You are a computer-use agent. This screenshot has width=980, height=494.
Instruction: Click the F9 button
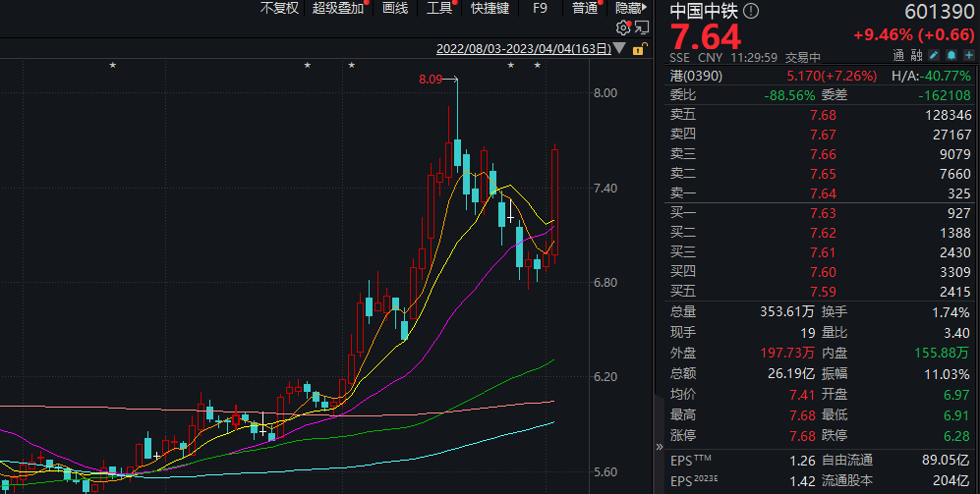click(540, 8)
